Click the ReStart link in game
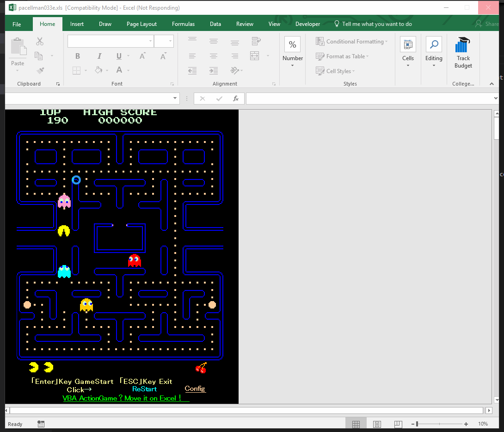504x432 pixels. [144, 389]
